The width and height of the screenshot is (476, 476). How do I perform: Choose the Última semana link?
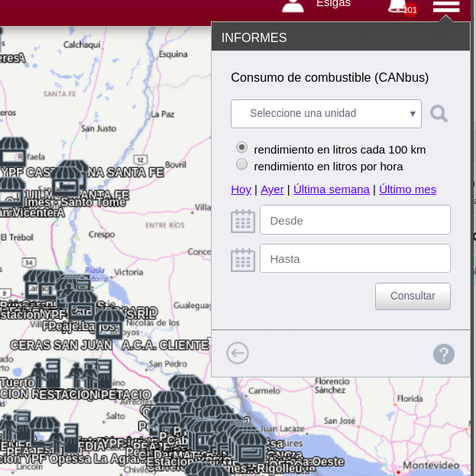point(331,189)
